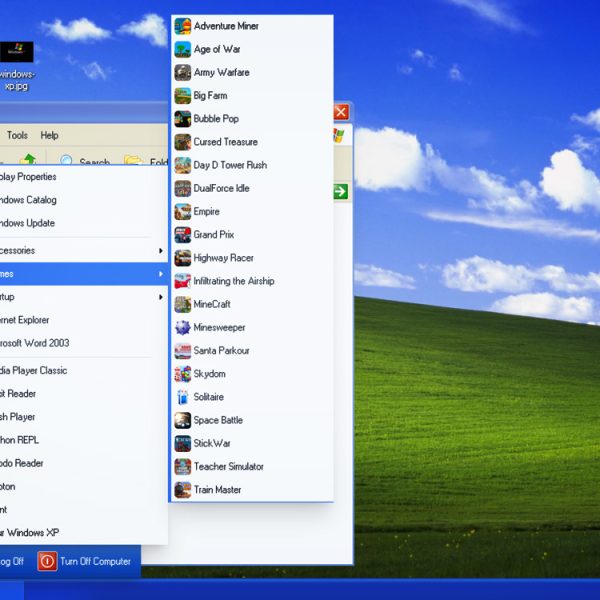
Task: Open Big Farm from its icon
Action: pyautogui.click(x=183, y=96)
